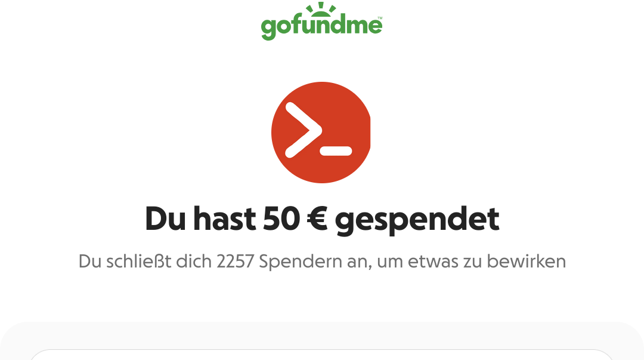Click the white chevron inside the red circle
This screenshot has width=644, height=360.
304,130
